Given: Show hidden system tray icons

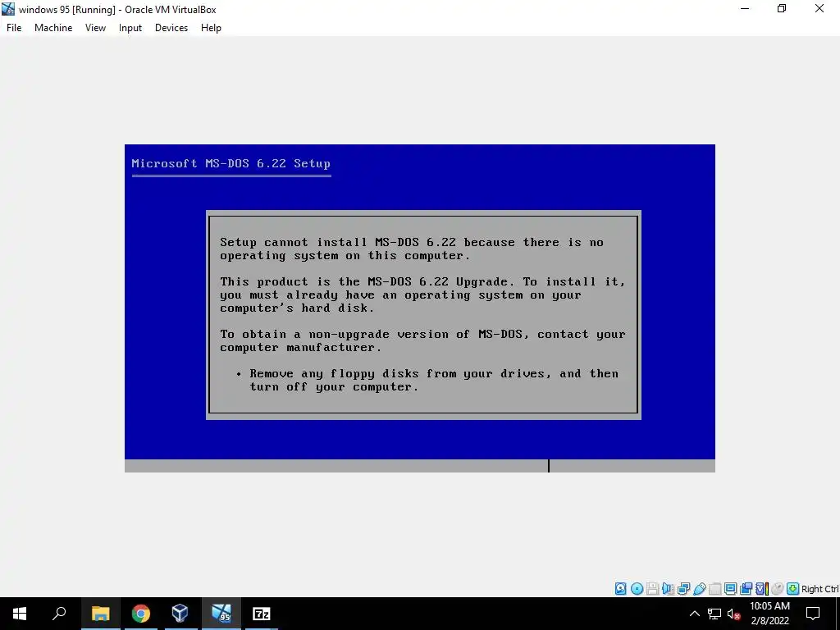Looking at the screenshot, I should [x=694, y=614].
